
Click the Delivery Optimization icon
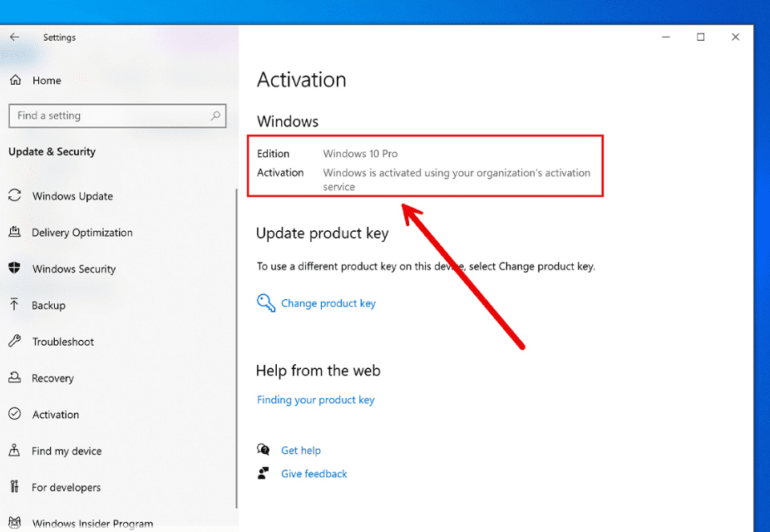click(x=14, y=233)
